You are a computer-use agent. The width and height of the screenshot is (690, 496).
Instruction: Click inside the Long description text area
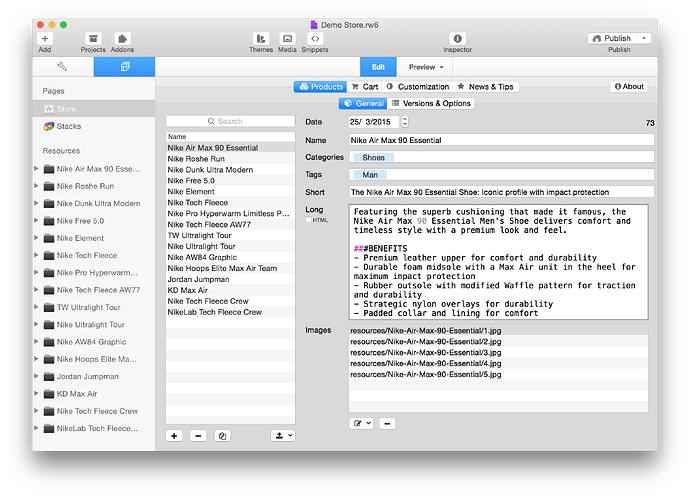(498, 262)
